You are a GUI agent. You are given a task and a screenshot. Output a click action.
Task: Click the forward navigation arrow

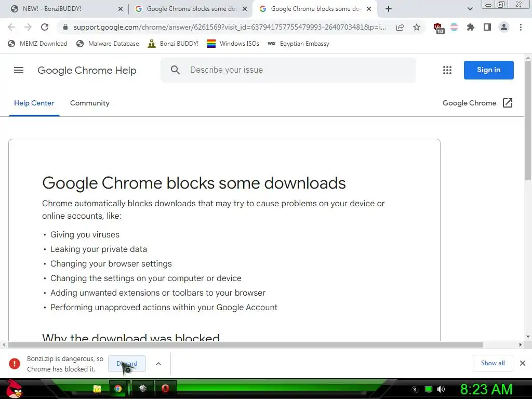(28, 27)
